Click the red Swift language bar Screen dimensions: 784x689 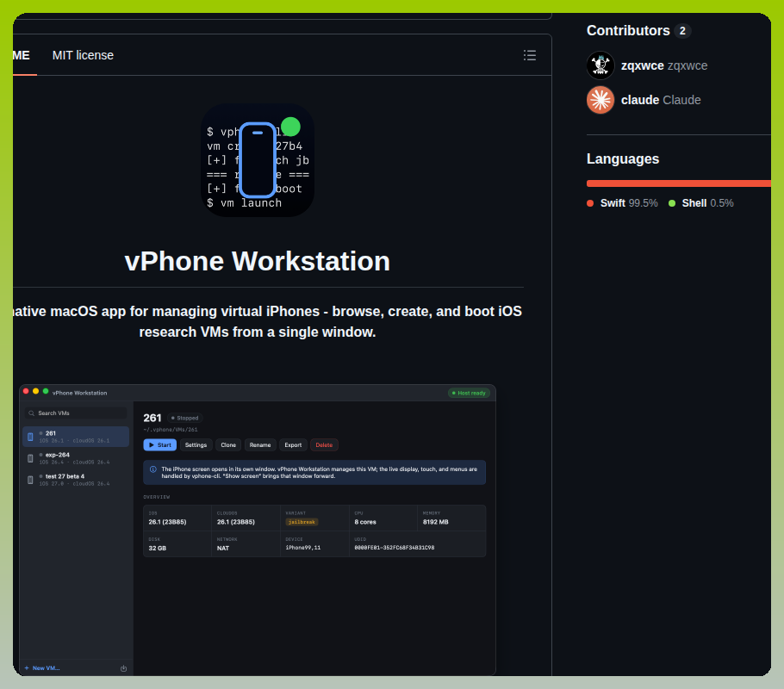click(x=679, y=183)
